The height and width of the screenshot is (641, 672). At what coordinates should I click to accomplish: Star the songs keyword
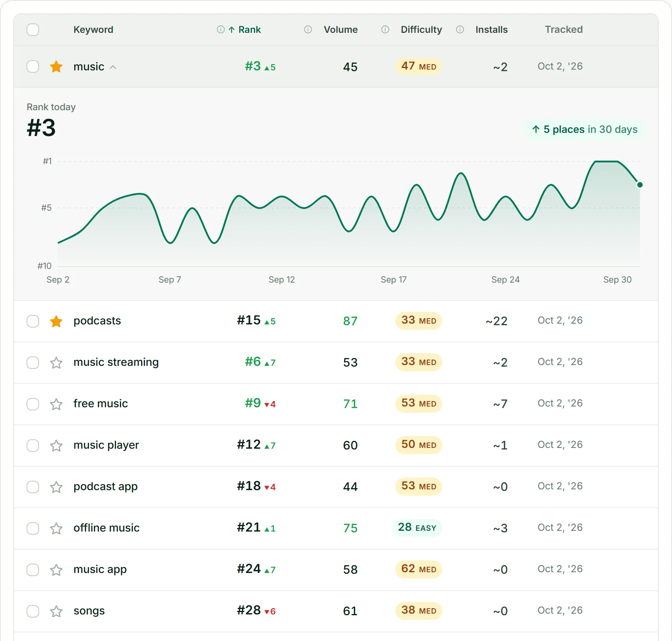click(x=56, y=611)
